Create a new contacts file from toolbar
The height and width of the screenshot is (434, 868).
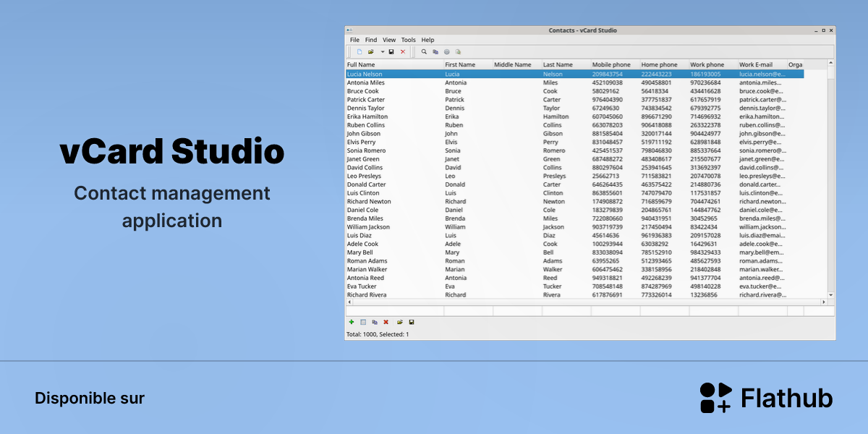[x=359, y=52]
